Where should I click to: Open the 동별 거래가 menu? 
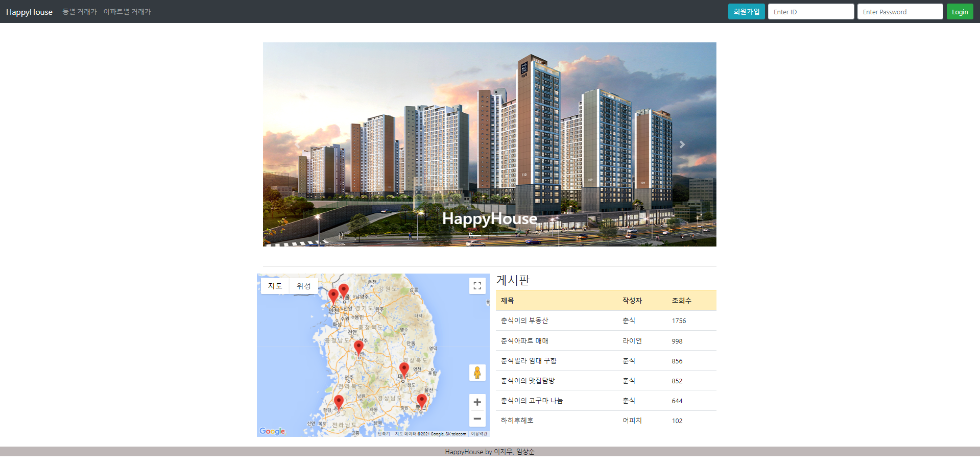tap(79, 11)
